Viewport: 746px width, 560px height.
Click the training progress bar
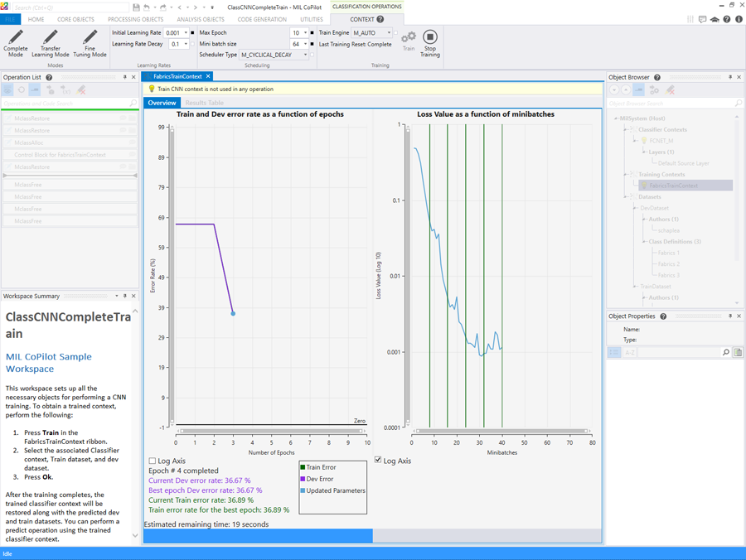[x=372, y=536]
